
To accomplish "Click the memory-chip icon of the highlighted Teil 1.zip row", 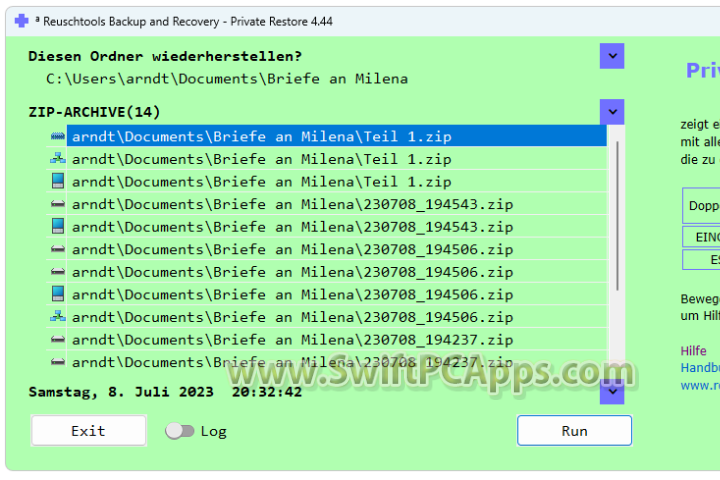I will 57,136.
